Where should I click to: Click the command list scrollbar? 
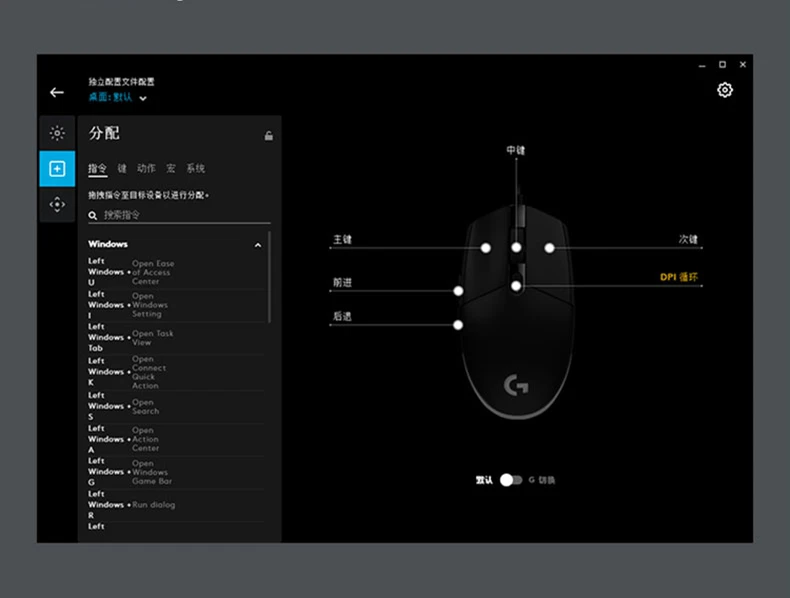tap(270, 277)
